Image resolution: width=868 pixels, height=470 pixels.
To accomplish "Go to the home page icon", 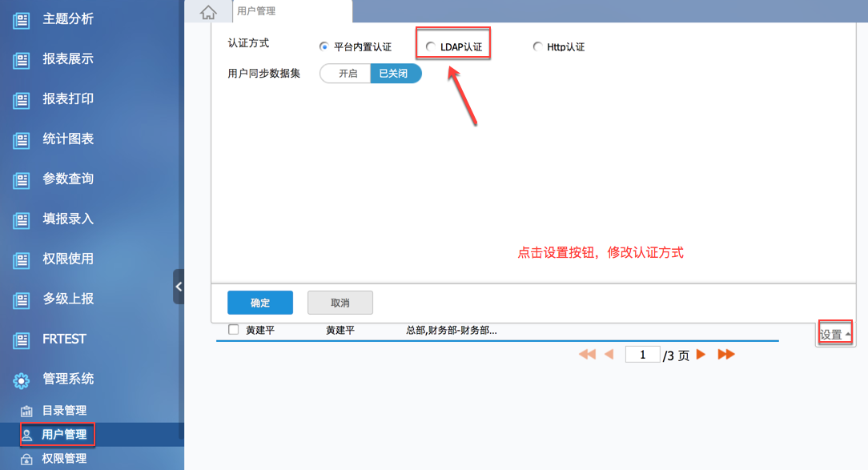I will pyautogui.click(x=208, y=12).
